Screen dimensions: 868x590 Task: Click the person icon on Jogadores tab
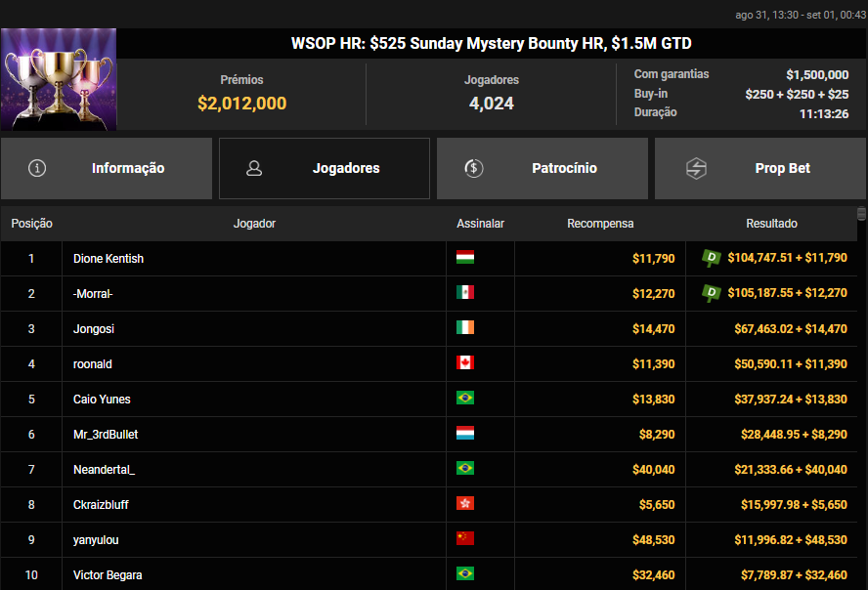point(254,168)
